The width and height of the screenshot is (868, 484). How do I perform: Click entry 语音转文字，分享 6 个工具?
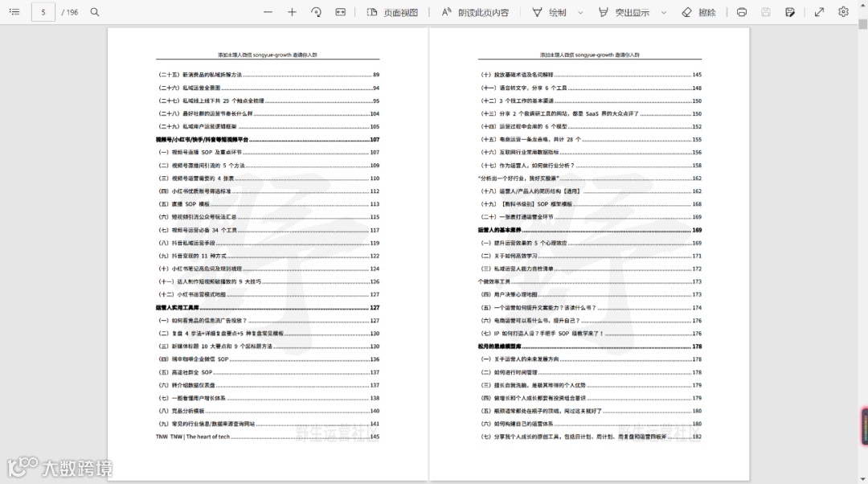pos(591,88)
